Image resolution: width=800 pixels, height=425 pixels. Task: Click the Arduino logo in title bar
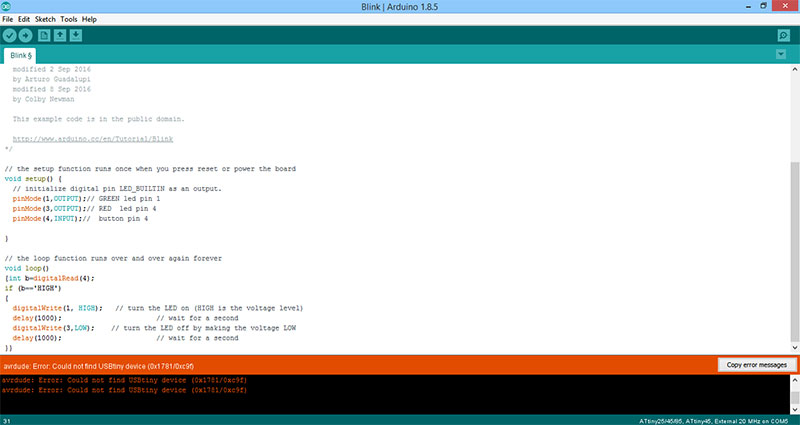tap(6, 7)
